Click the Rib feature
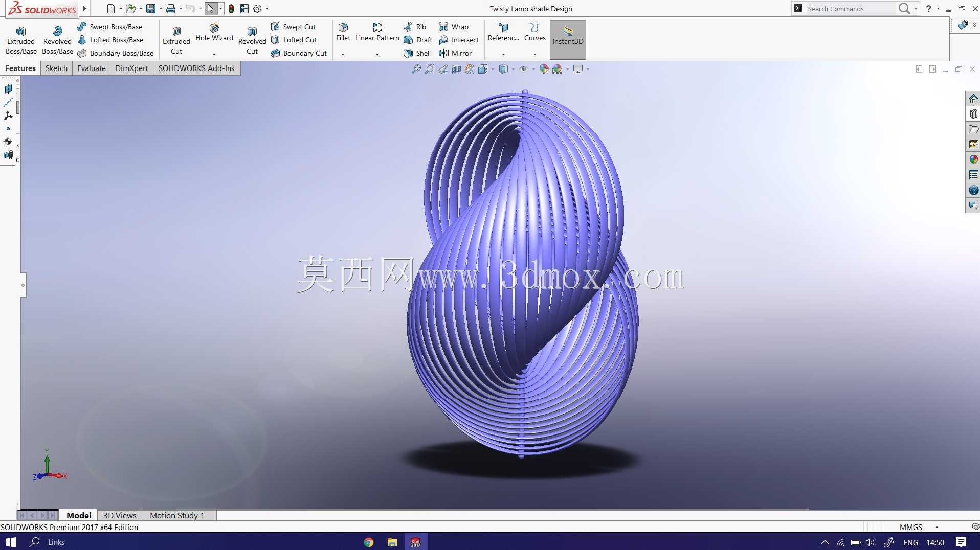980x550 pixels. (415, 27)
